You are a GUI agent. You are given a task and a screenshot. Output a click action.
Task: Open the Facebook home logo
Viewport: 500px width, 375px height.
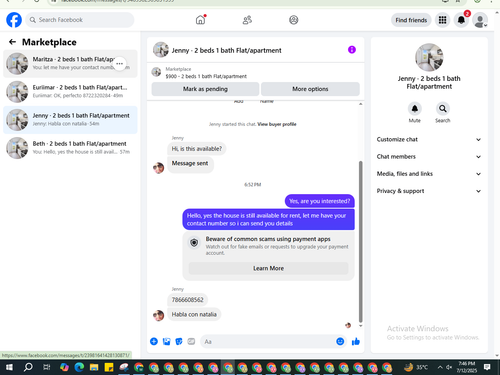(x=14, y=20)
